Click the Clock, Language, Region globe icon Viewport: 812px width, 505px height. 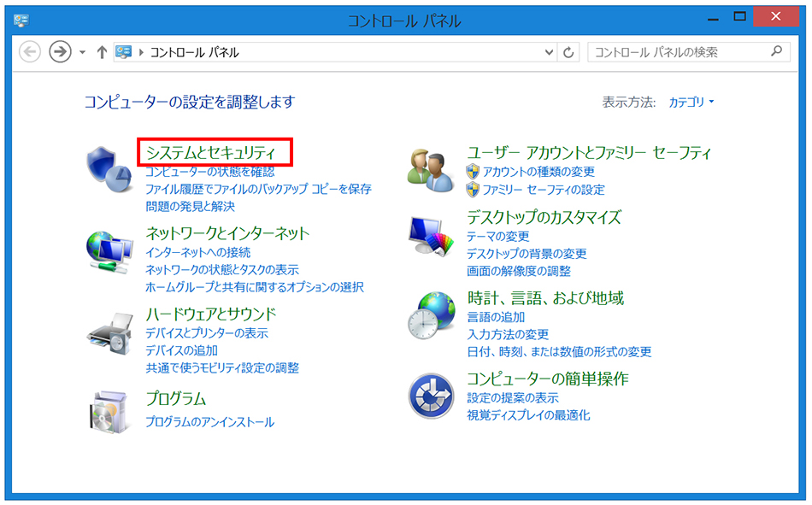(432, 315)
